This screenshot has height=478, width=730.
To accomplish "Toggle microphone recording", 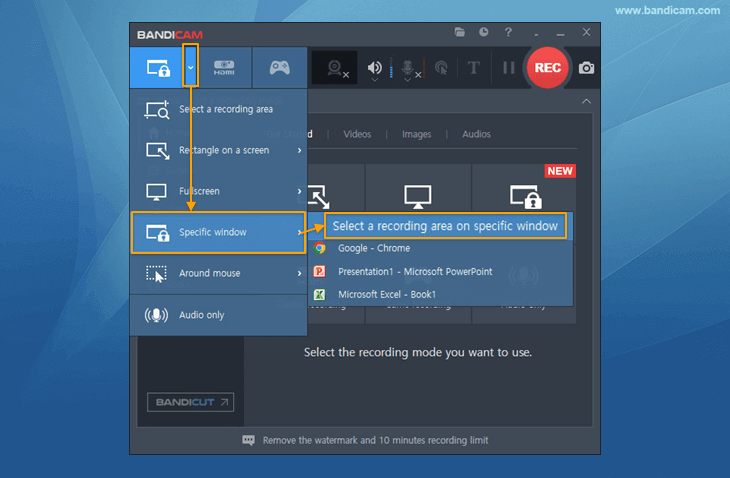I will click(407, 67).
